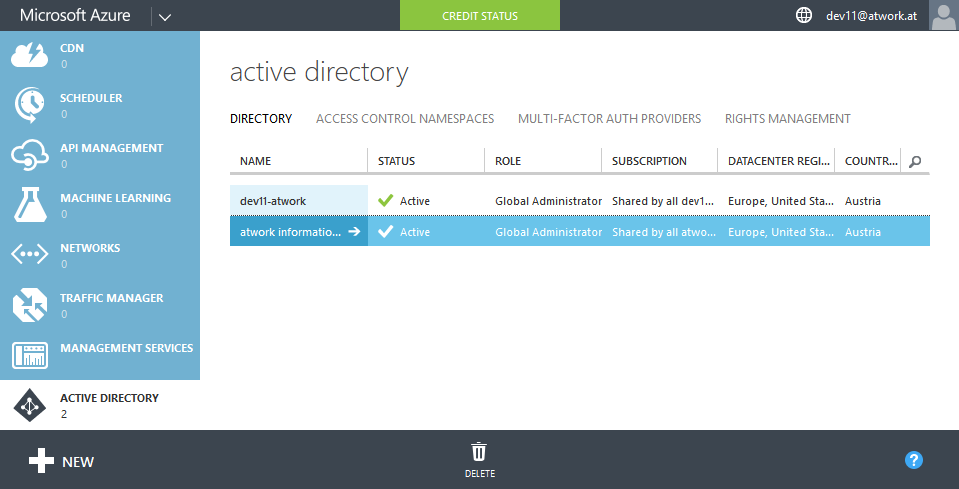Sort by the COUNTRY column header
The width and height of the screenshot is (959, 489).
872,161
